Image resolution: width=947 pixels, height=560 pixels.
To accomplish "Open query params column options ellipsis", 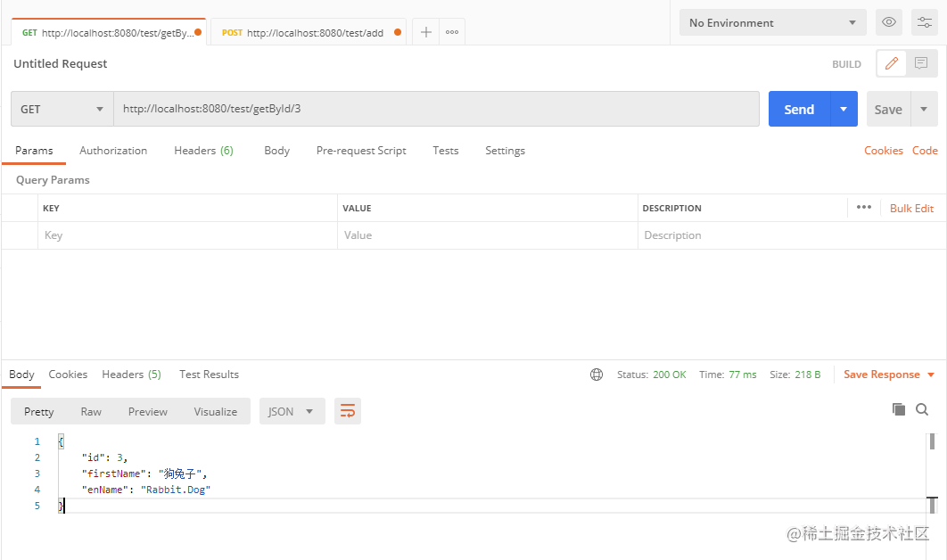I will [x=864, y=207].
